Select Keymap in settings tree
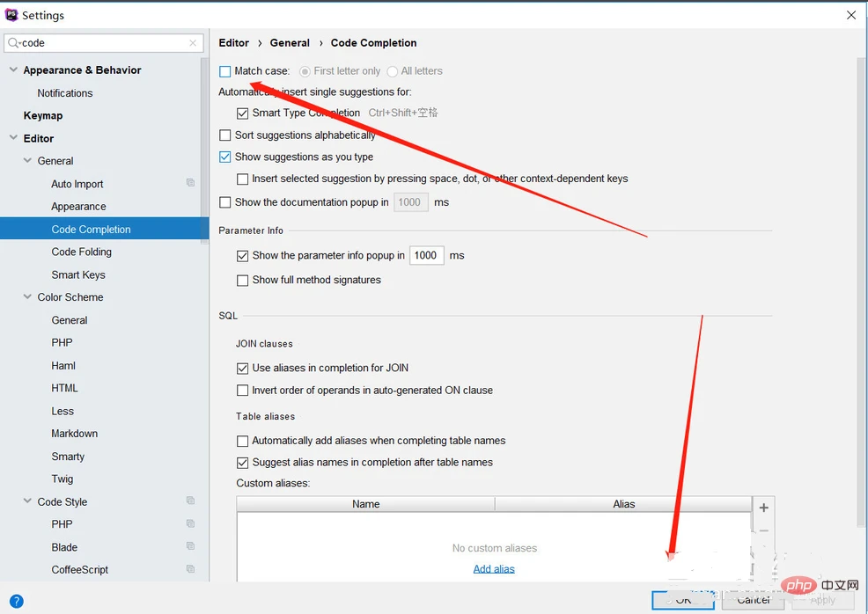This screenshot has height=614, width=868. [43, 115]
